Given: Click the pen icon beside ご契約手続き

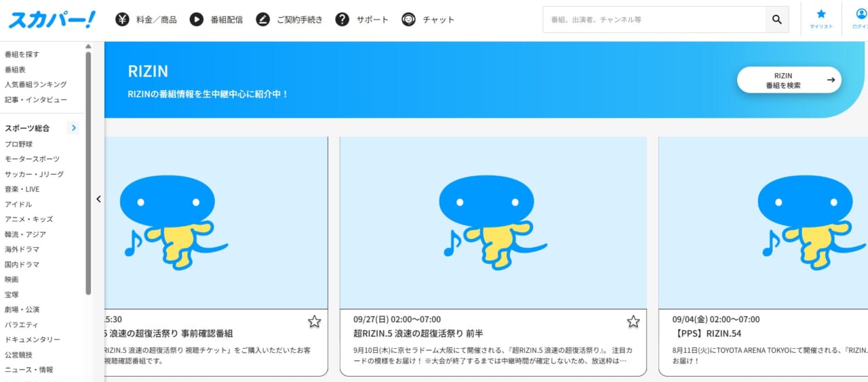Looking at the screenshot, I should click(x=262, y=20).
